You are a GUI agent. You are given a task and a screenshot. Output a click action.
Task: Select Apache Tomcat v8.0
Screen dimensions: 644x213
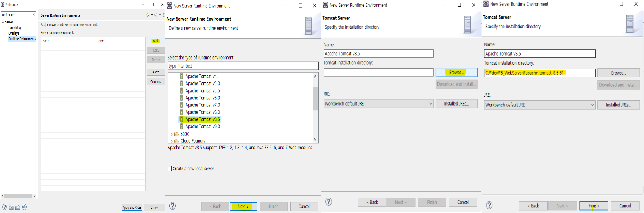[x=203, y=112]
